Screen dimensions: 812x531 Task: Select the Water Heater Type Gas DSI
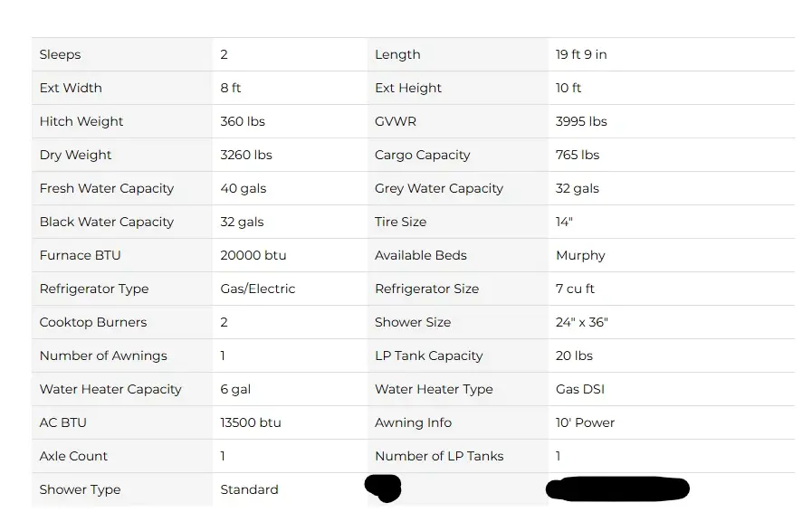[580, 389]
